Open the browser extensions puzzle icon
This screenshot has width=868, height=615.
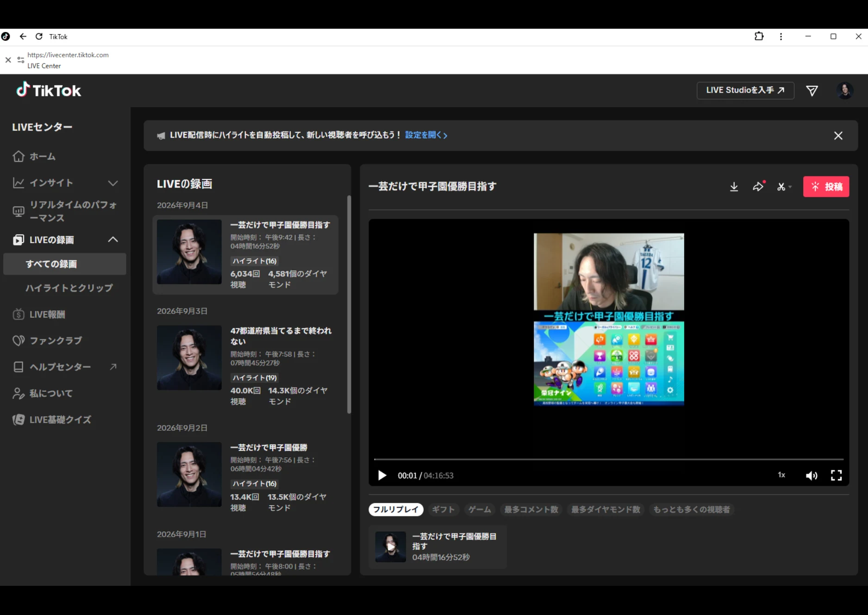[759, 36]
